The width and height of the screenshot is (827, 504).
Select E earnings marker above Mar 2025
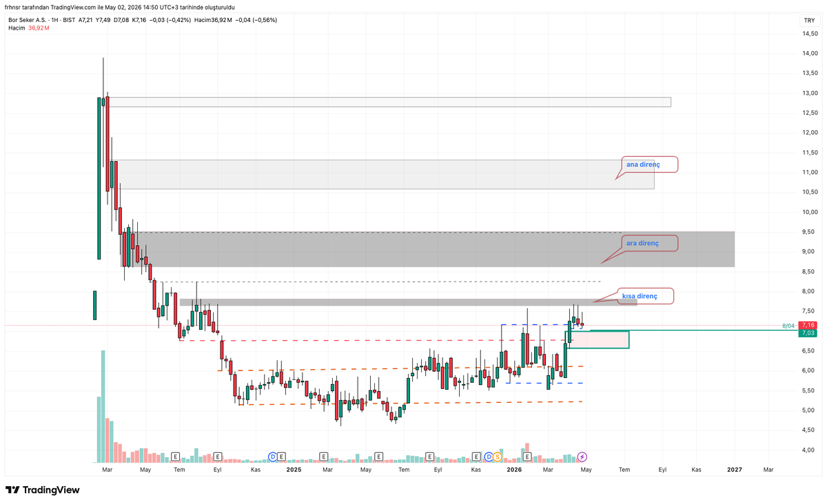click(325, 456)
